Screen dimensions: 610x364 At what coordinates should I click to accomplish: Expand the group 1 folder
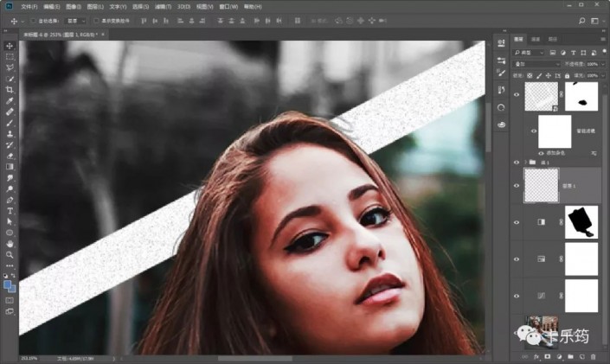click(525, 163)
